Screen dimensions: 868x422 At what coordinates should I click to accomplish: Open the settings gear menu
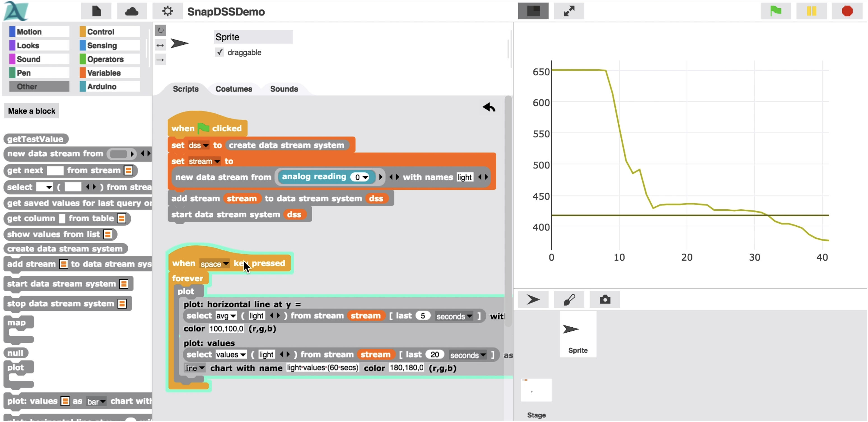(x=167, y=11)
